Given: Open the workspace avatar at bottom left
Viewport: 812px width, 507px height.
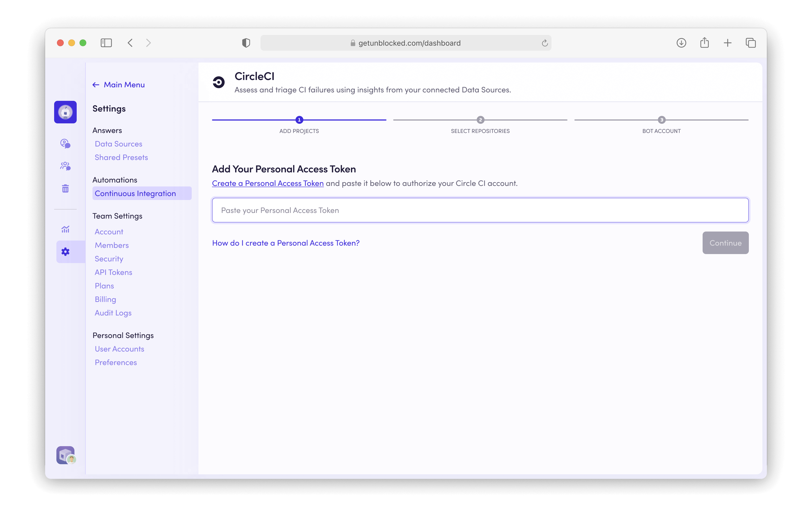Looking at the screenshot, I should point(66,455).
